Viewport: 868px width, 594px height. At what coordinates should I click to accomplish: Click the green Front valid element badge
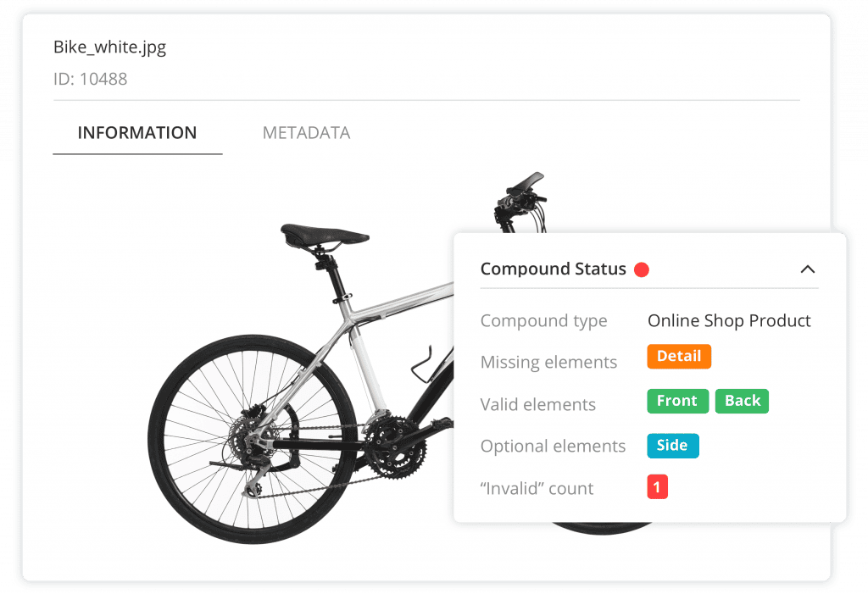pos(676,401)
